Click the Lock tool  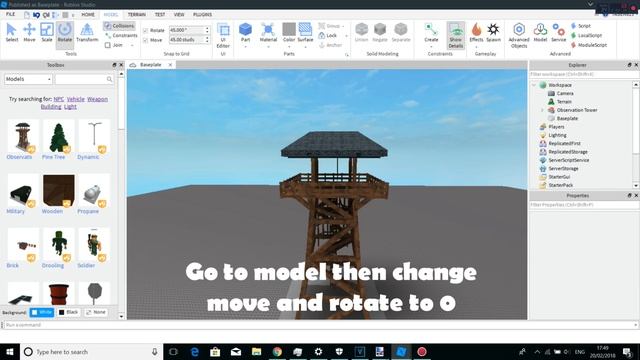pos(328,36)
